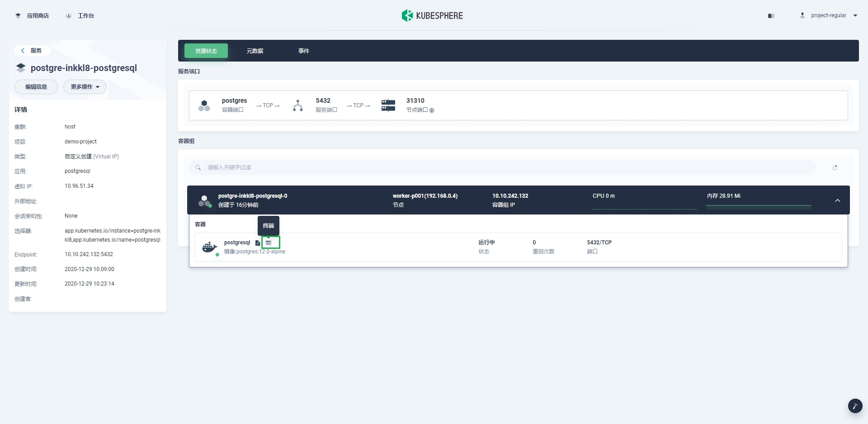Screen dimensions: 868x424
Task: Click the 运行中 status text
Action: pyautogui.click(x=486, y=243)
